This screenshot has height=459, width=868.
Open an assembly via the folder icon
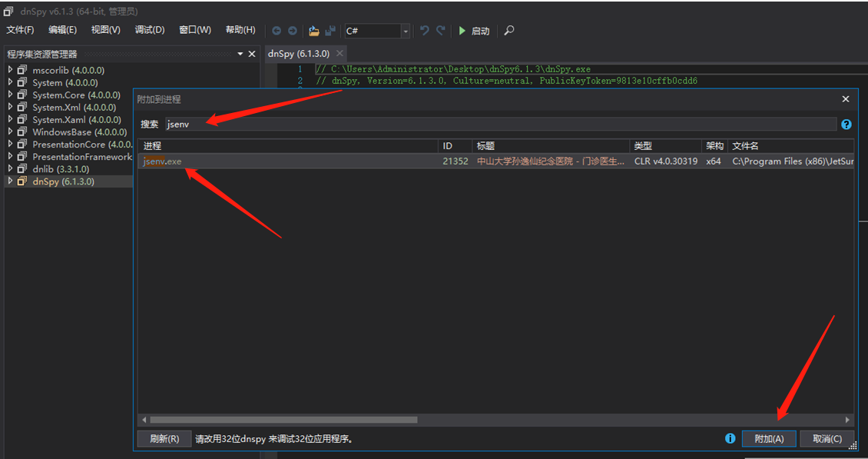tap(313, 31)
